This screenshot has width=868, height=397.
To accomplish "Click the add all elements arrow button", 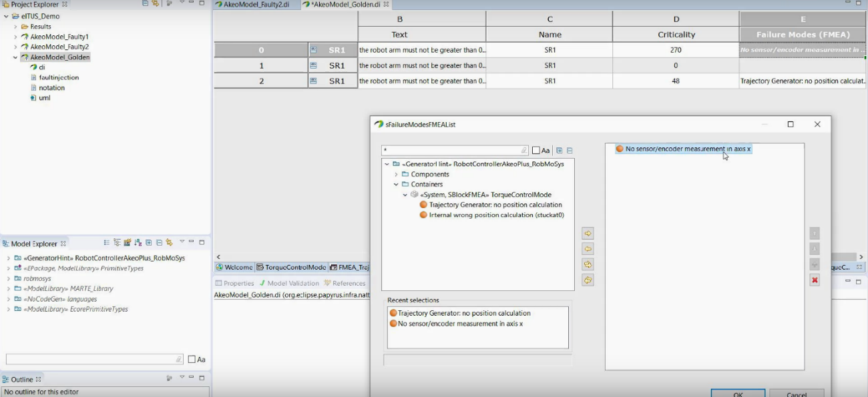I will coord(588,265).
